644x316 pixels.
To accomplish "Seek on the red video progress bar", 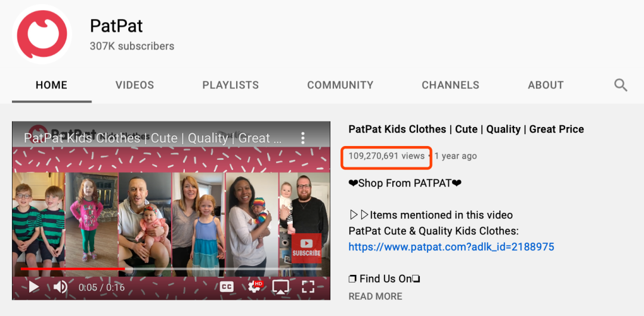I will pos(73,269).
